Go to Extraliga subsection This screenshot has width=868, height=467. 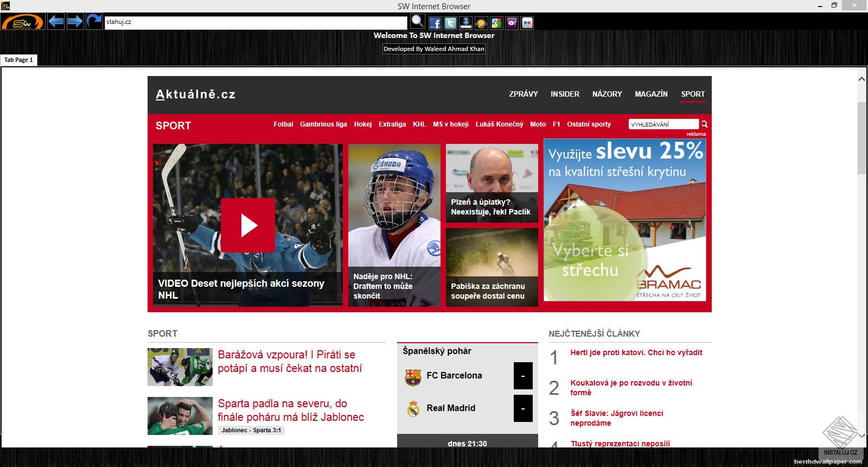click(x=392, y=124)
